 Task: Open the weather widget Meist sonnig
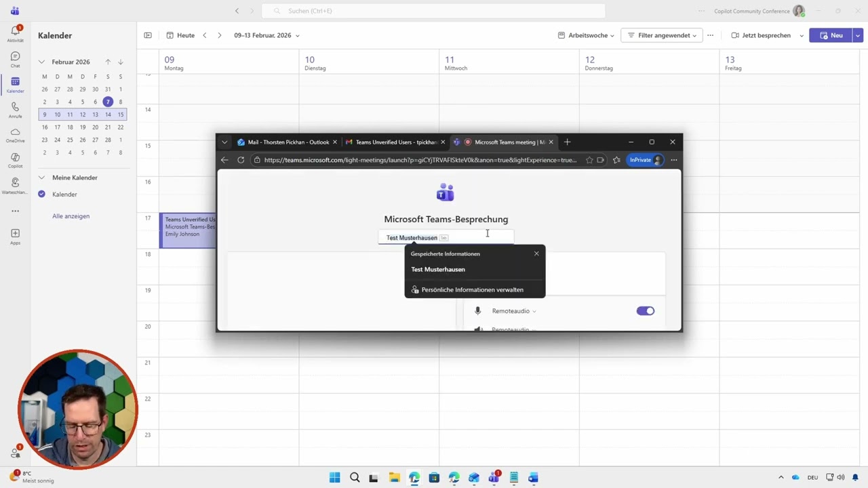click(x=31, y=477)
